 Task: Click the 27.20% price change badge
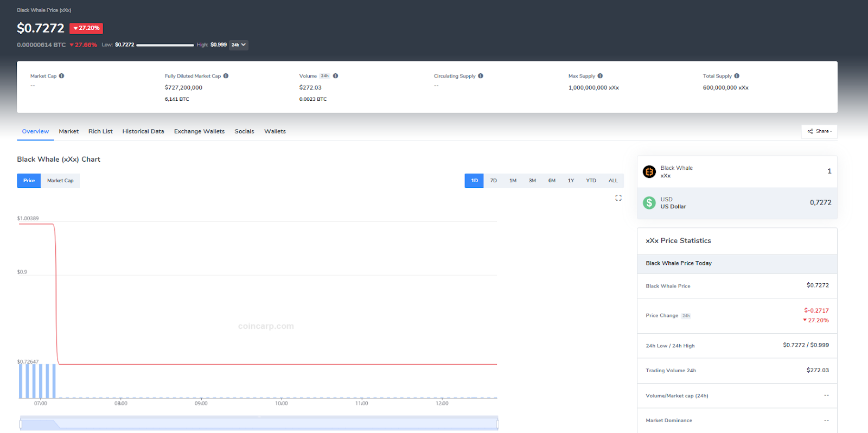point(86,28)
